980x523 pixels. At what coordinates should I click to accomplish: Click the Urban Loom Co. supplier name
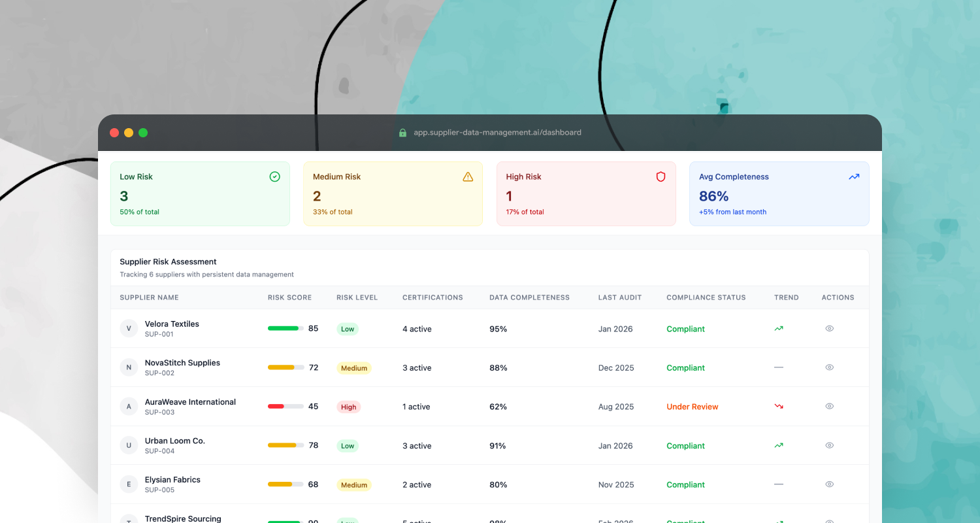click(x=175, y=441)
